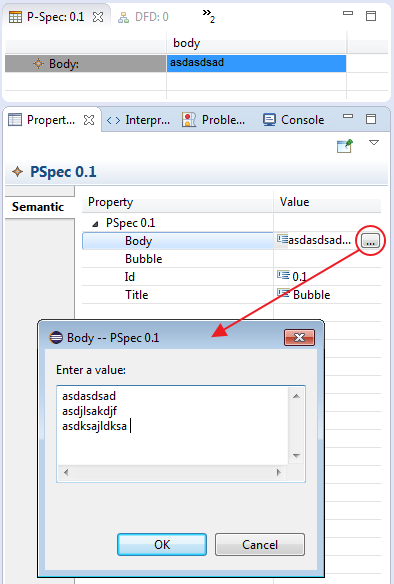Close the P-Spec: 0.1 editor tab

pyautogui.click(x=98, y=17)
